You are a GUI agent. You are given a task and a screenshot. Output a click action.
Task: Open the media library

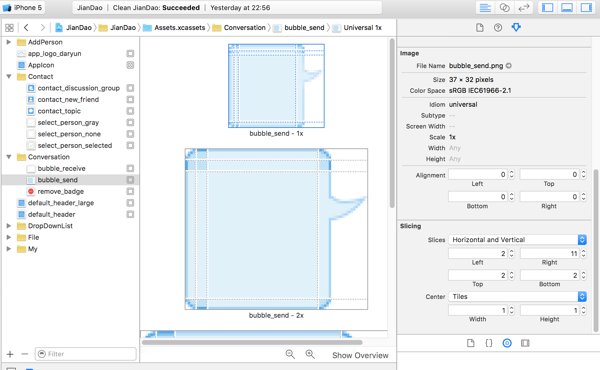point(525,343)
